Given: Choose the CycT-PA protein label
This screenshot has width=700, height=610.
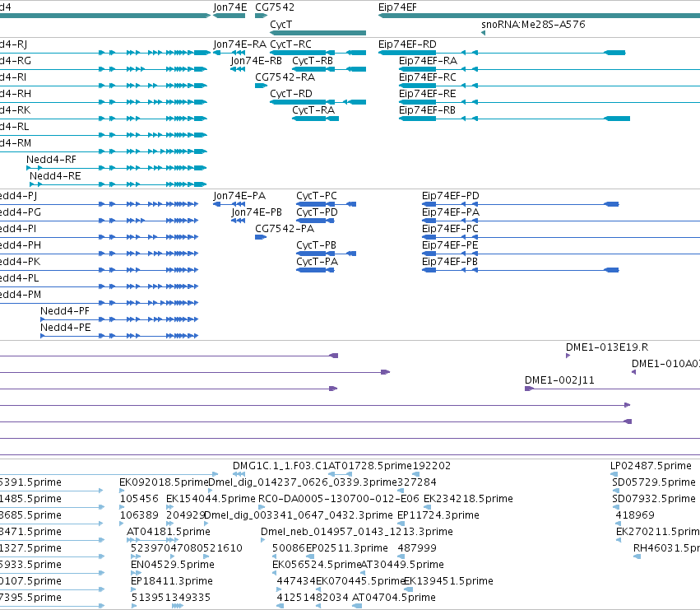Looking at the screenshot, I should tap(317, 262).
